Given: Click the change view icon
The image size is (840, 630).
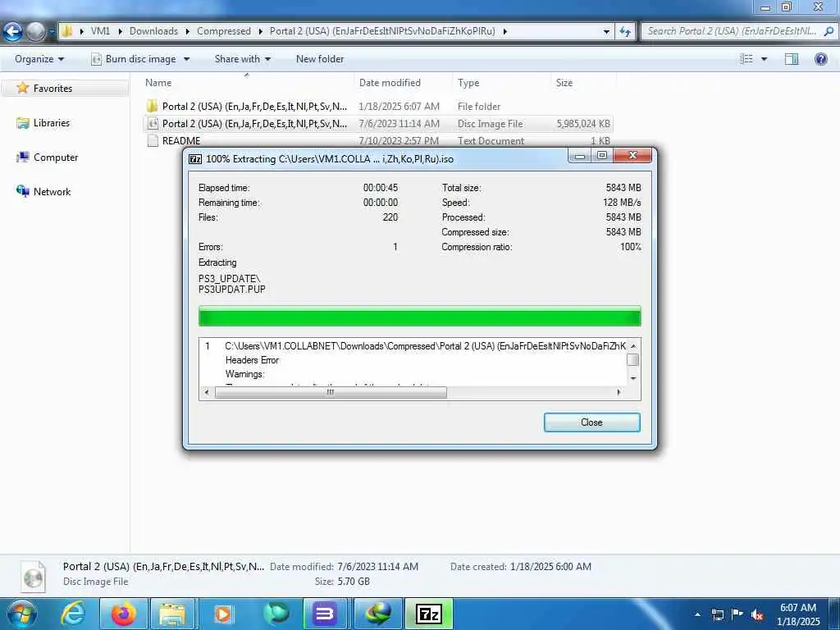Looking at the screenshot, I should pyautogui.click(x=746, y=59).
